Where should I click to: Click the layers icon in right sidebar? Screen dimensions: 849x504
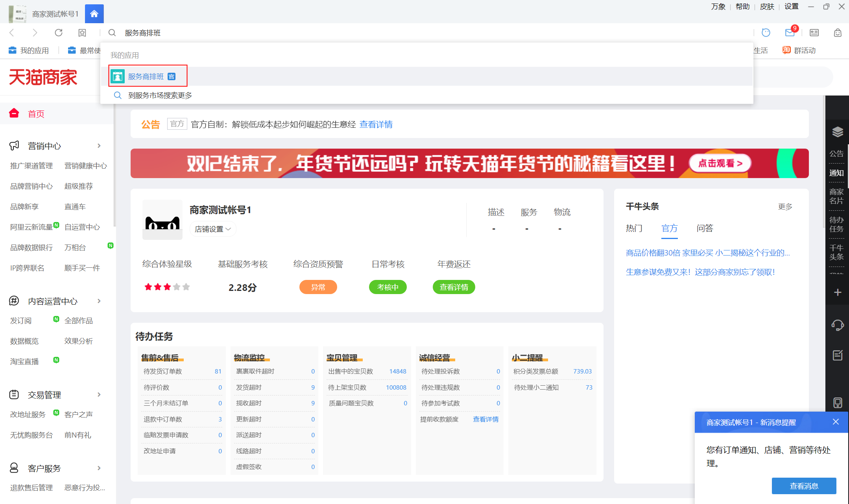click(837, 132)
